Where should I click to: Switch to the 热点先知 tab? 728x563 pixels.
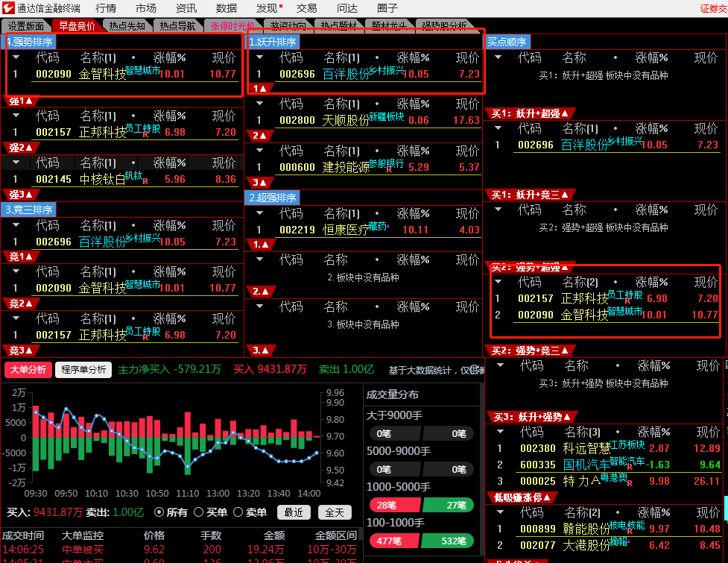tap(127, 26)
